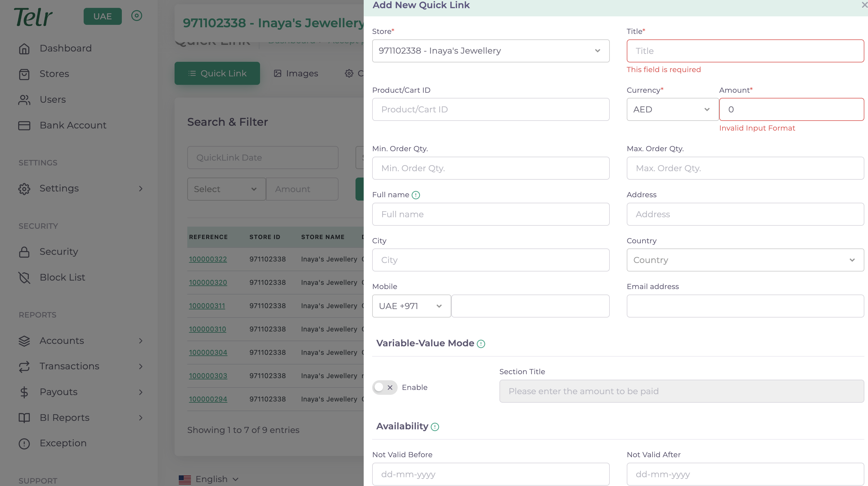The height and width of the screenshot is (486, 868).
Task: Toggle the Variable-Value Mode Enable switch
Action: (385, 387)
